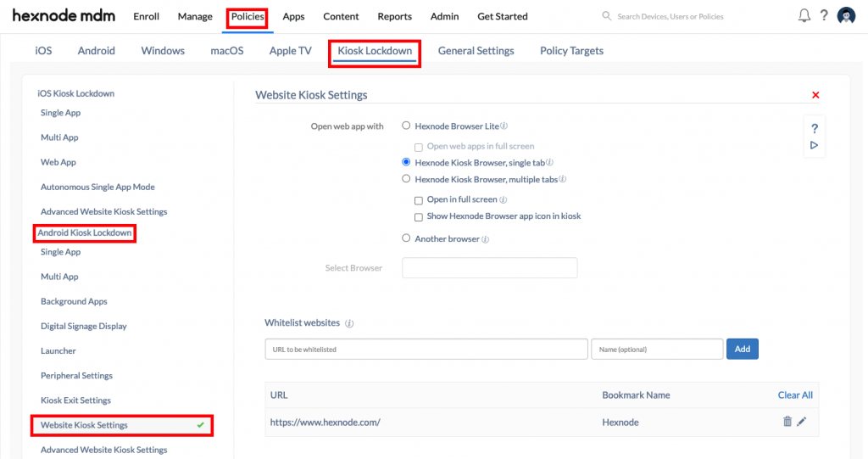
Task: Click the hexnode mdm logo
Action: pos(64,15)
